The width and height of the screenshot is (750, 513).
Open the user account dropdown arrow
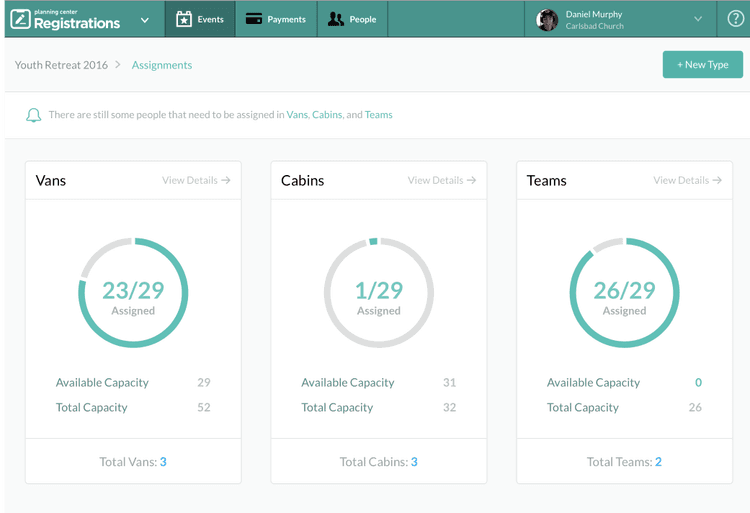pyautogui.click(x=698, y=19)
